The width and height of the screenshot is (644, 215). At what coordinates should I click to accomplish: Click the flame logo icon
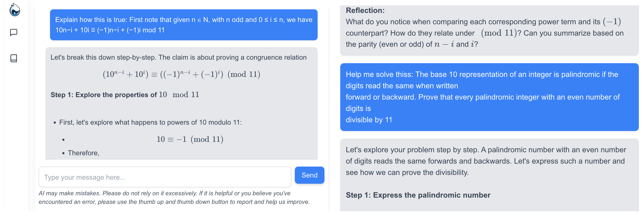[15, 10]
